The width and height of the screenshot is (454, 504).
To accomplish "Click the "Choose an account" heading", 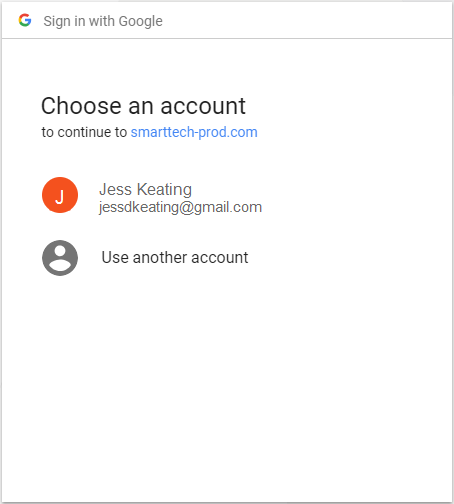I will [x=143, y=106].
